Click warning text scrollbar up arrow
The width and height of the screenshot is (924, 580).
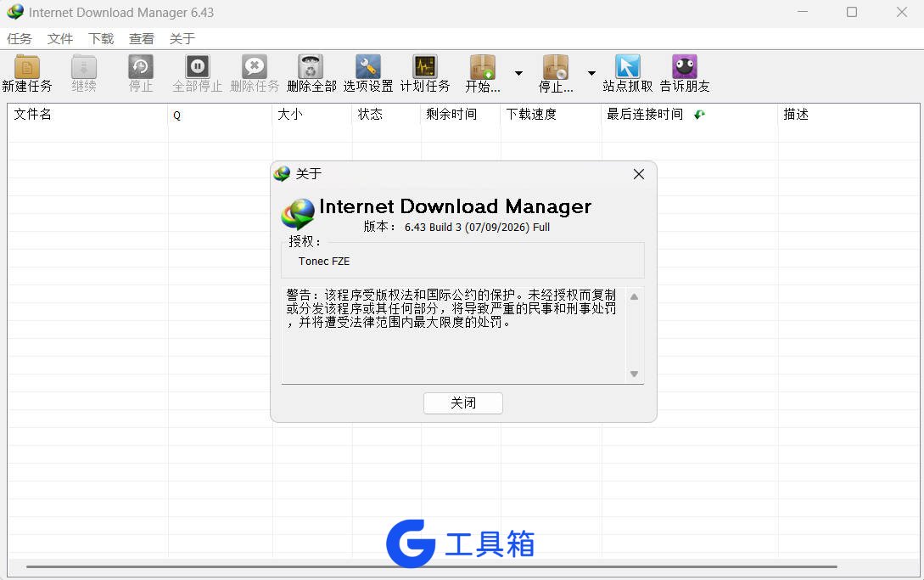point(634,296)
